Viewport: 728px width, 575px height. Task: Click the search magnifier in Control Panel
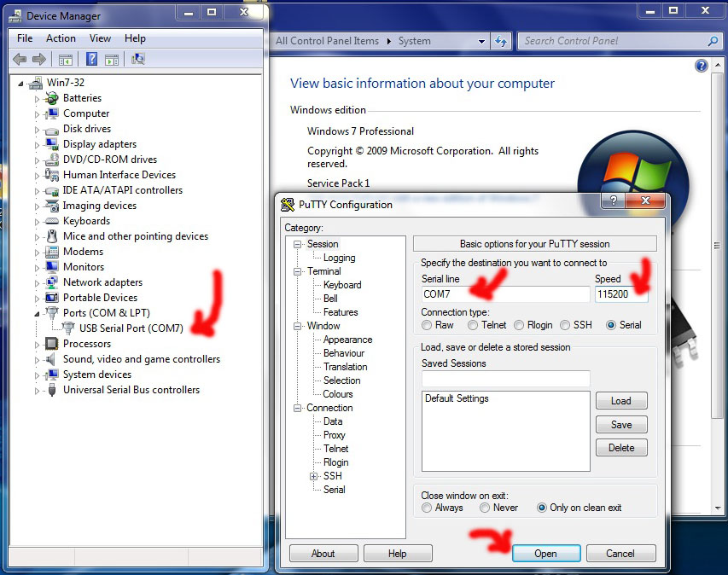tap(713, 41)
